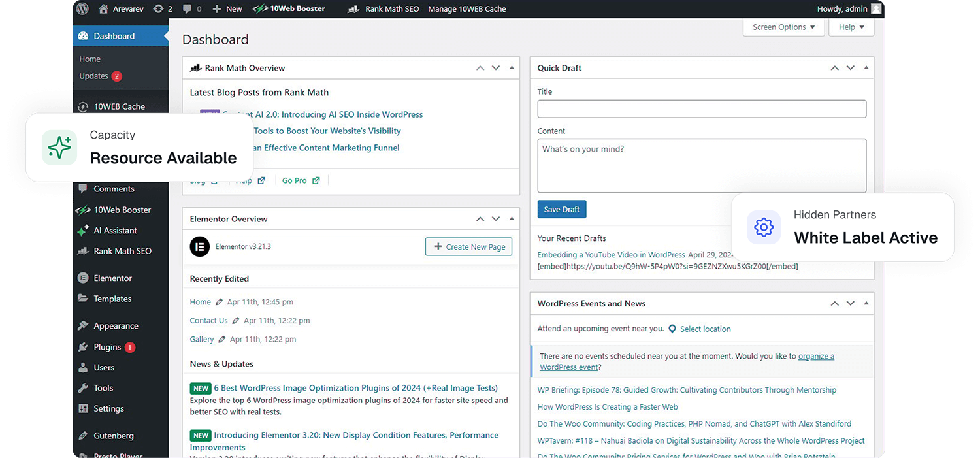Viewport: 980px width, 458px height.
Task: Move Rank Math Overview widget up
Action: 480,68
